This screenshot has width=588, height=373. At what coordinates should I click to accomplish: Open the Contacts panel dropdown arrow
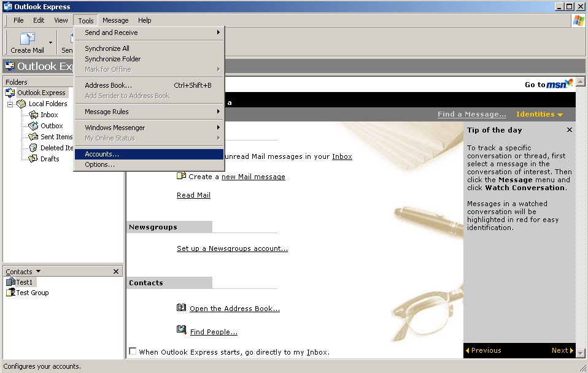(39, 271)
